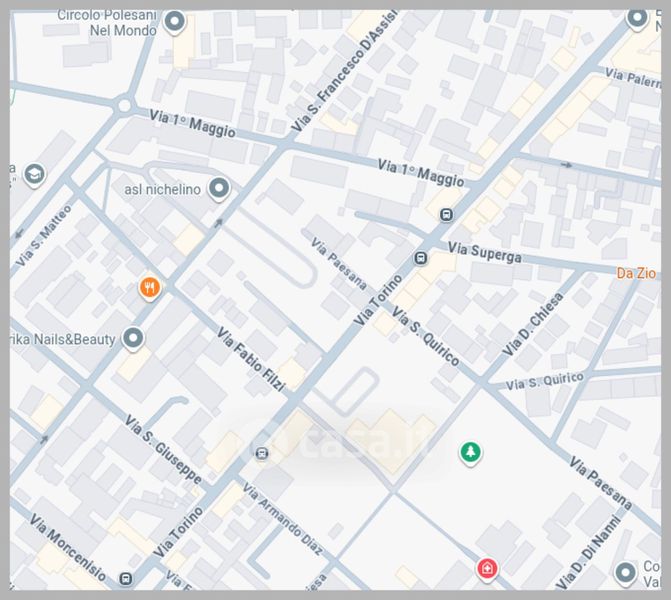This screenshot has height=600, width=671.
Task: Click the roundabout on Via 1° Maggio
Action: 125,104
